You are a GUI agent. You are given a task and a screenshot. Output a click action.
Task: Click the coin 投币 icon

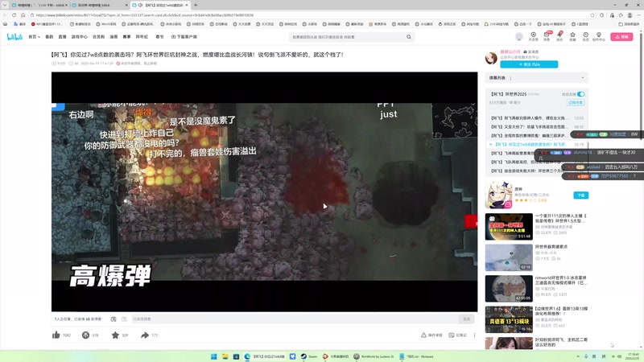85,335
